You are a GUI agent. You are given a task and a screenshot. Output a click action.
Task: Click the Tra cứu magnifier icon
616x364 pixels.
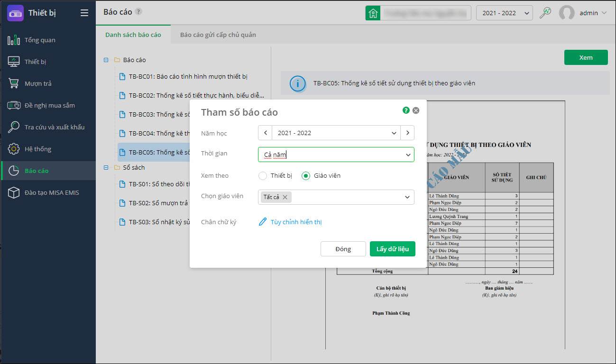tap(14, 127)
